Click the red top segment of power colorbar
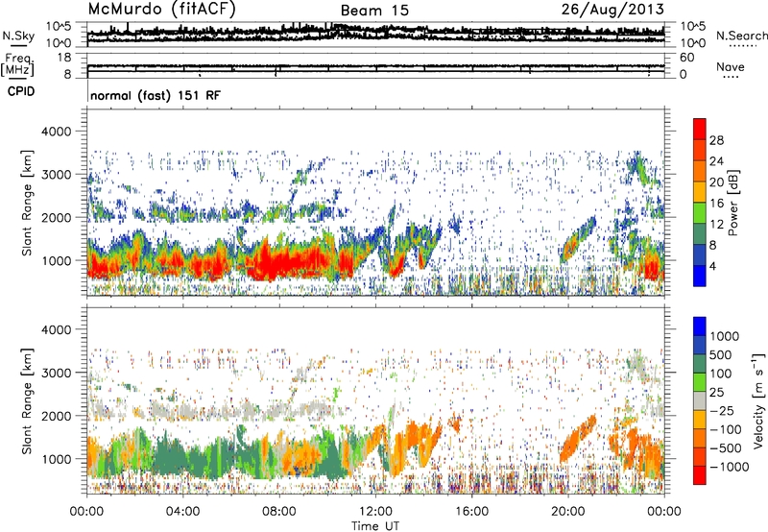This screenshot has height=532, width=768. coord(700,129)
